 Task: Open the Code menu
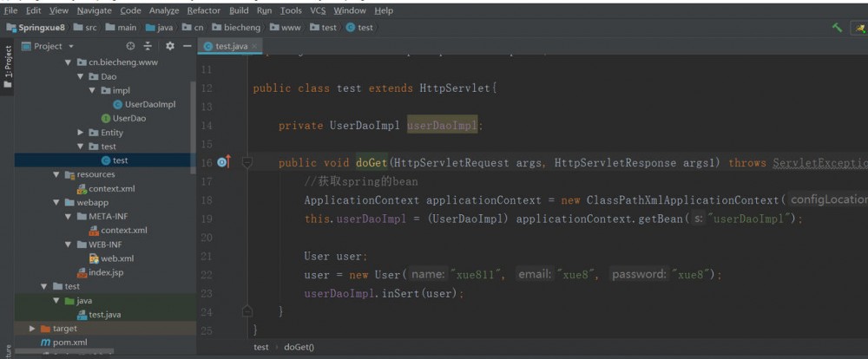click(130, 10)
